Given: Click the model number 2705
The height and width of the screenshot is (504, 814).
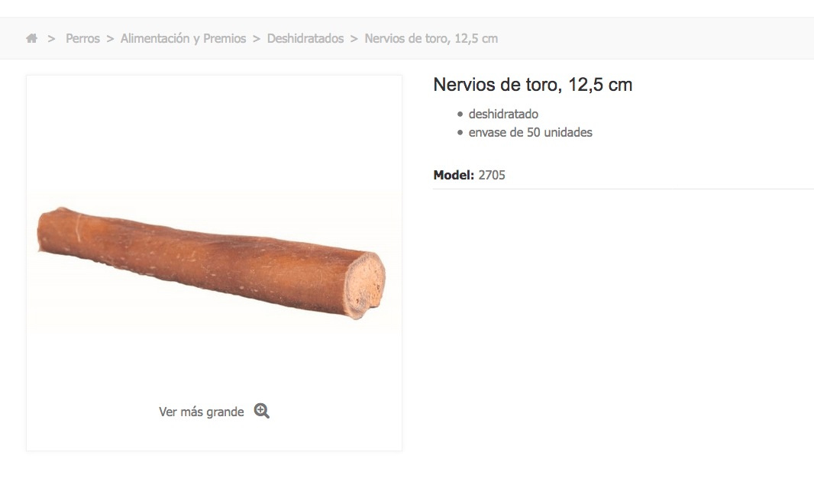Looking at the screenshot, I should pyautogui.click(x=492, y=175).
